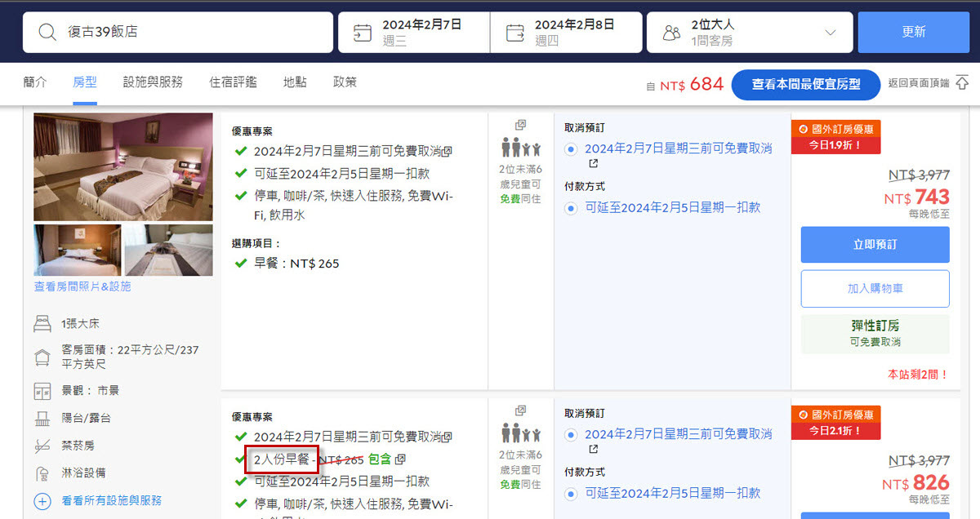The image size is (980, 519).
Task: Open the small right bed photo thumbnail
Action: [x=168, y=251]
